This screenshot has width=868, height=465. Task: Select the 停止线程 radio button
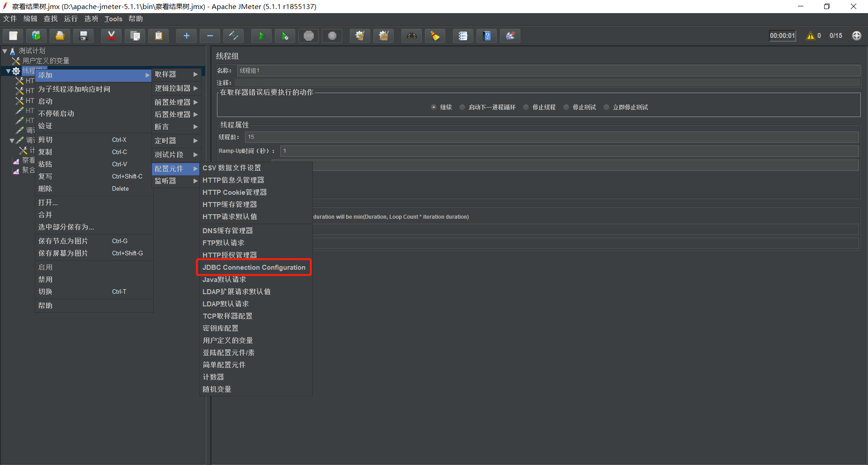point(526,107)
